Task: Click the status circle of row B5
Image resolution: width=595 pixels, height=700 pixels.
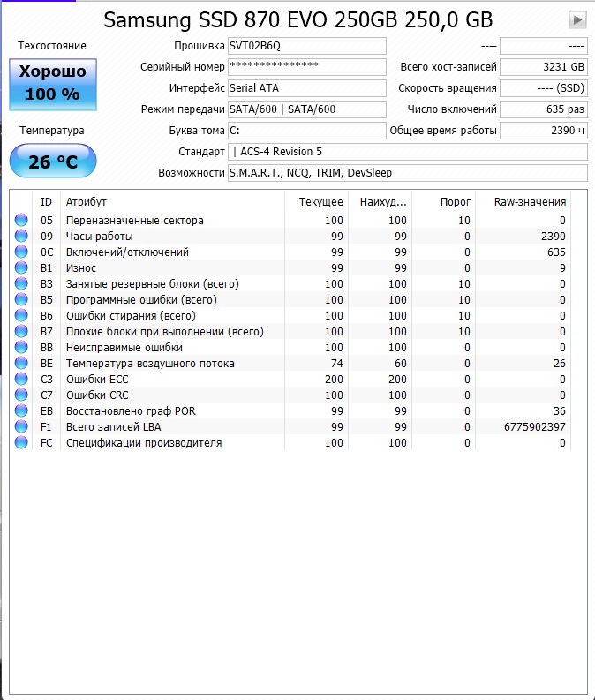Action: pos(21,299)
